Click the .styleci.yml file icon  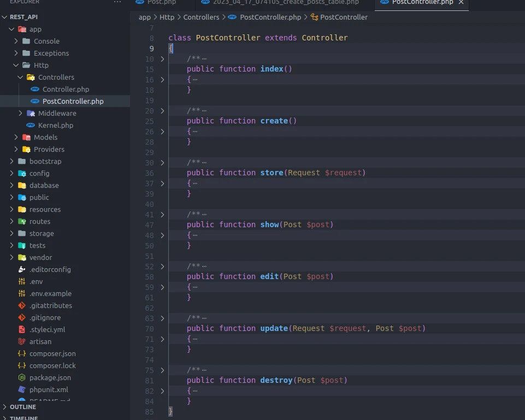[x=22, y=329]
